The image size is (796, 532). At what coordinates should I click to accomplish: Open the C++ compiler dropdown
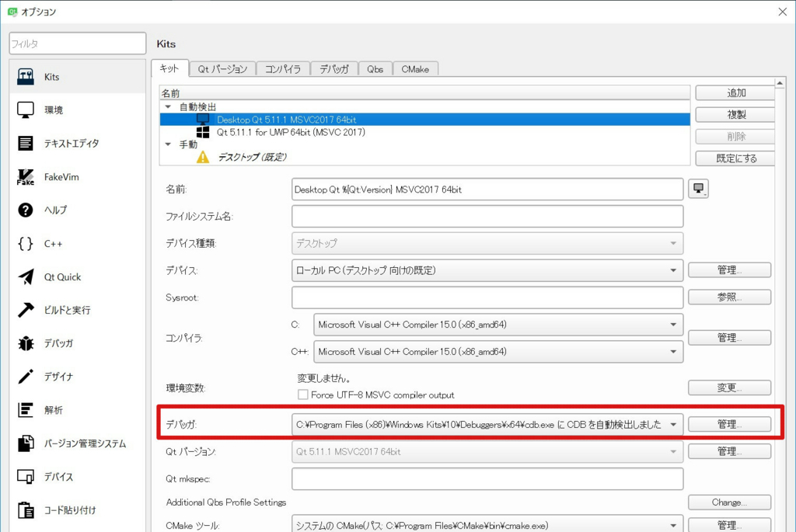tap(498, 352)
